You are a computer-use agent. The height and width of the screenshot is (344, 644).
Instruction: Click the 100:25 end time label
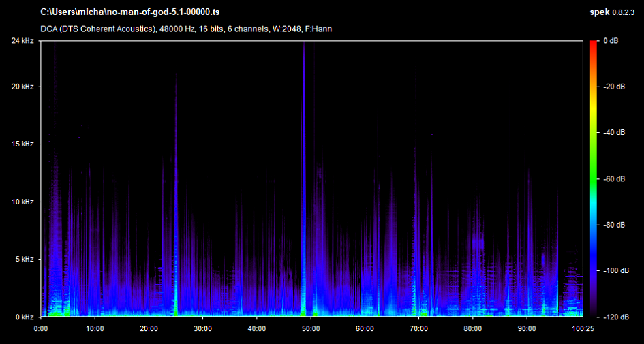(x=583, y=328)
